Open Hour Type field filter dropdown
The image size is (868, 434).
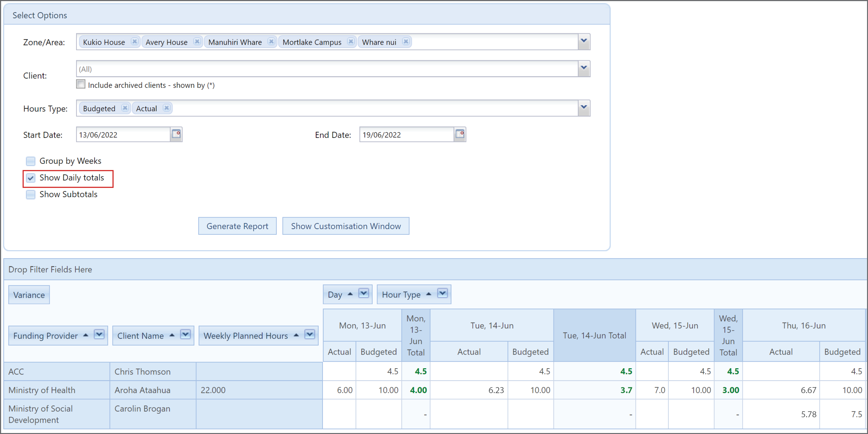coord(442,293)
